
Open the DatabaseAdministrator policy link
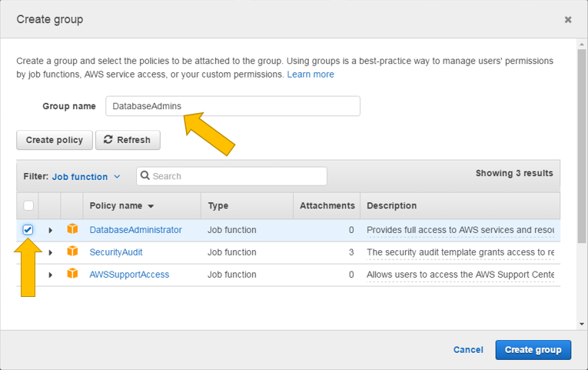pyautogui.click(x=135, y=230)
